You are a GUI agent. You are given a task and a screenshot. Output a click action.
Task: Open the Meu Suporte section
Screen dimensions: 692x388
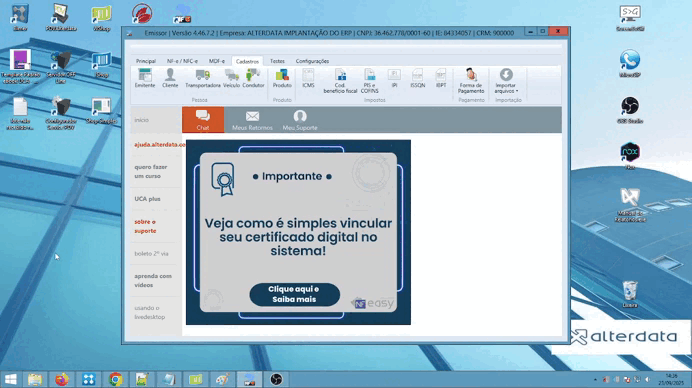[x=300, y=120]
